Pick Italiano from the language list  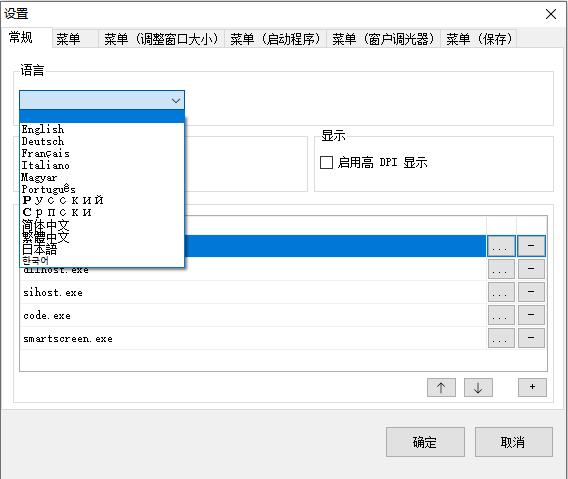[102, 165]
